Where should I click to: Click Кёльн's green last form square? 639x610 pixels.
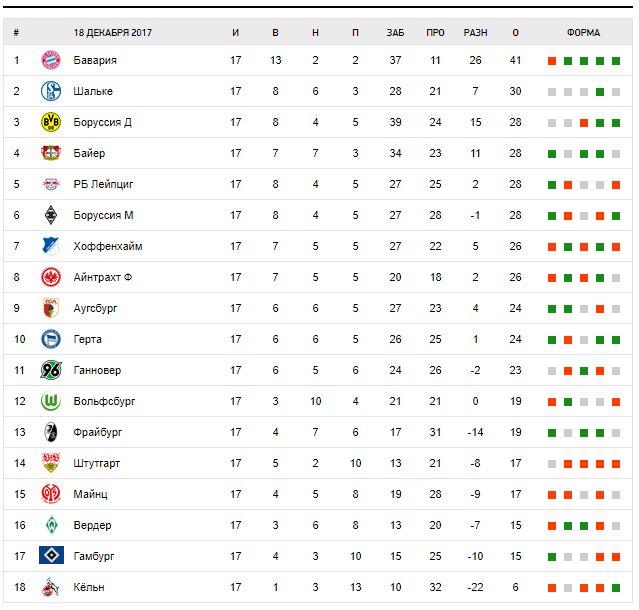coord(616,587)
